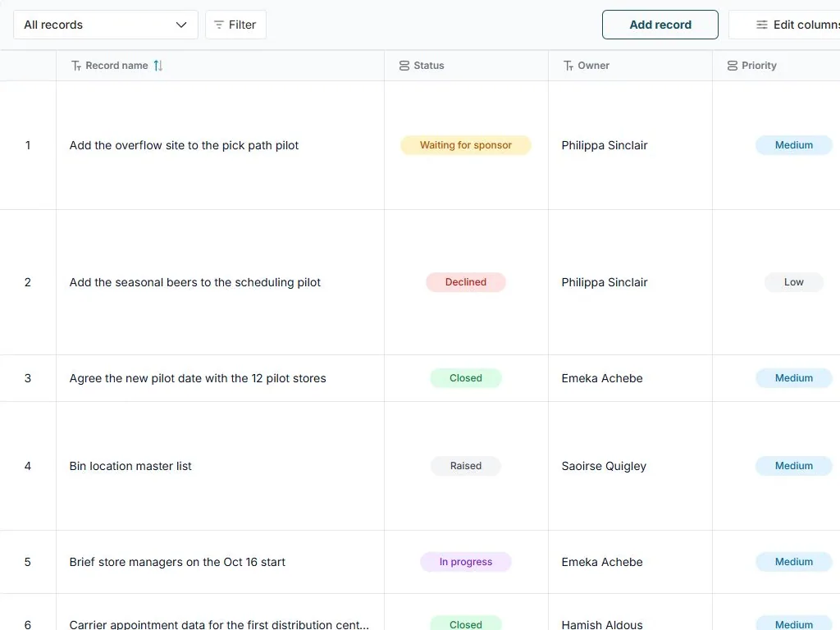Click owner Emeka Achebe in row 3
Viewport: 840px width, 630px height.
pyautogui.click(x=602, y=378)
